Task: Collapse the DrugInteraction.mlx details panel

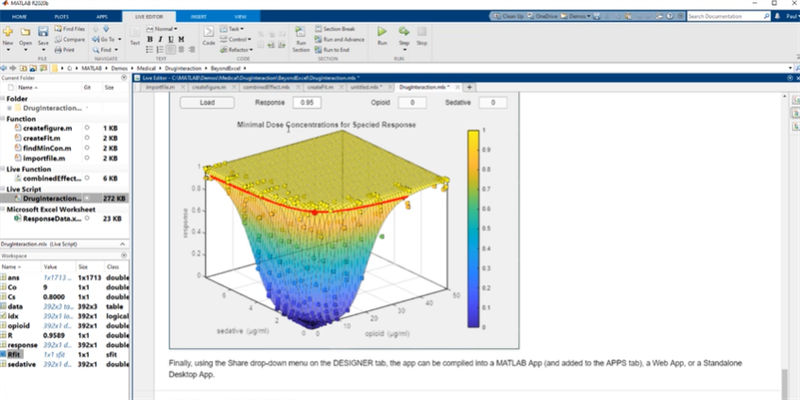Action: click(122, 244)
